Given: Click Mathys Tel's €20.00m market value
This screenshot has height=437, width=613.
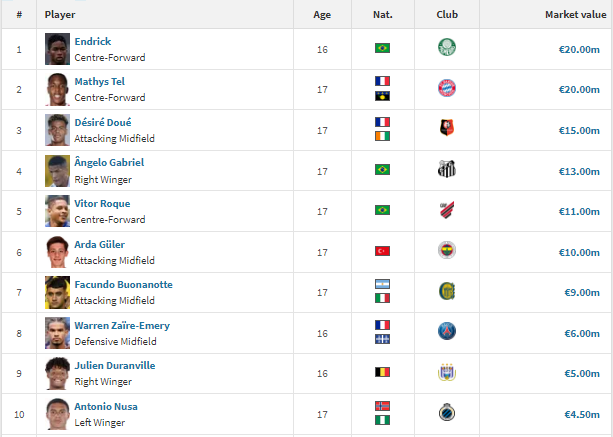Looking at the screenshot, I should tap(579, 90).
